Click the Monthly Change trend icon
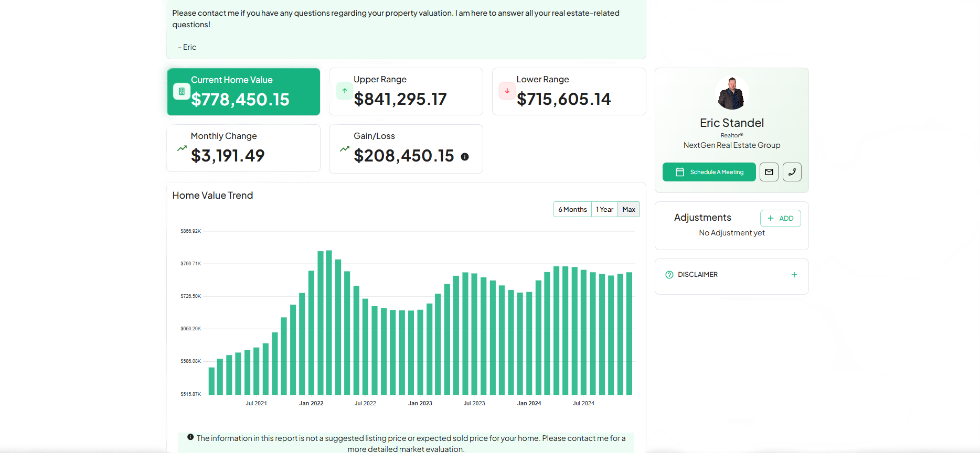This screenshot has width=980, height=453. [182, 148]
